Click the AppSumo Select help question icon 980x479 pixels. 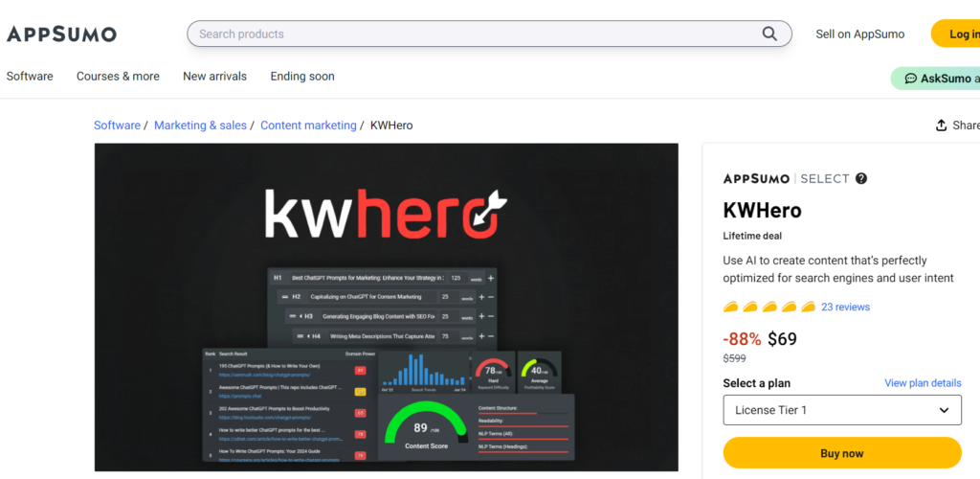pos(861,178)
